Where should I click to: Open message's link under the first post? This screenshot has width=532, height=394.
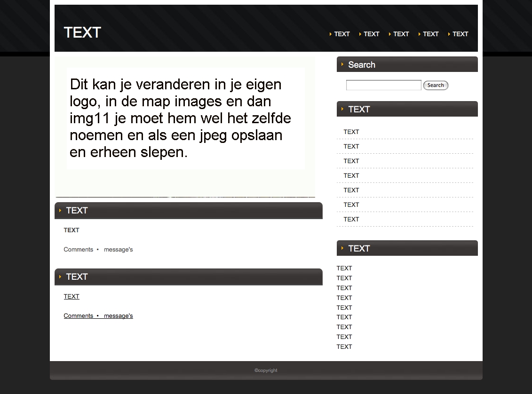(x=119, y=249)
